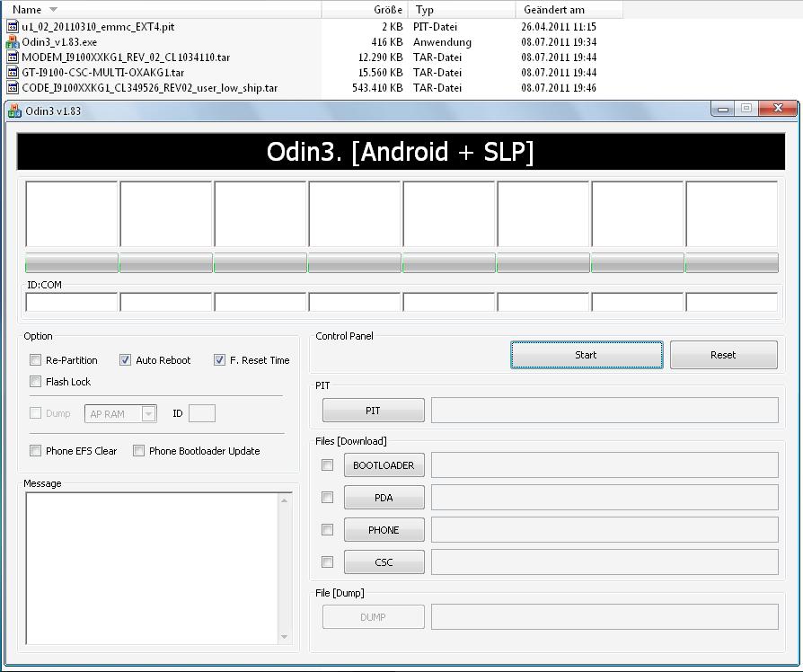This screenshot has height=672, width=803.
Task: Click the last progress bar slot
Action: 732,262
